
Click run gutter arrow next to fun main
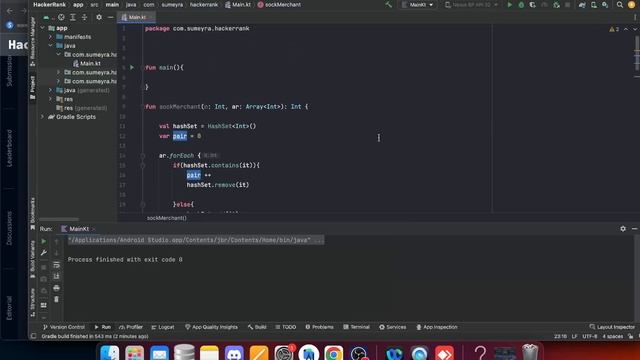[x=132, y=67]
